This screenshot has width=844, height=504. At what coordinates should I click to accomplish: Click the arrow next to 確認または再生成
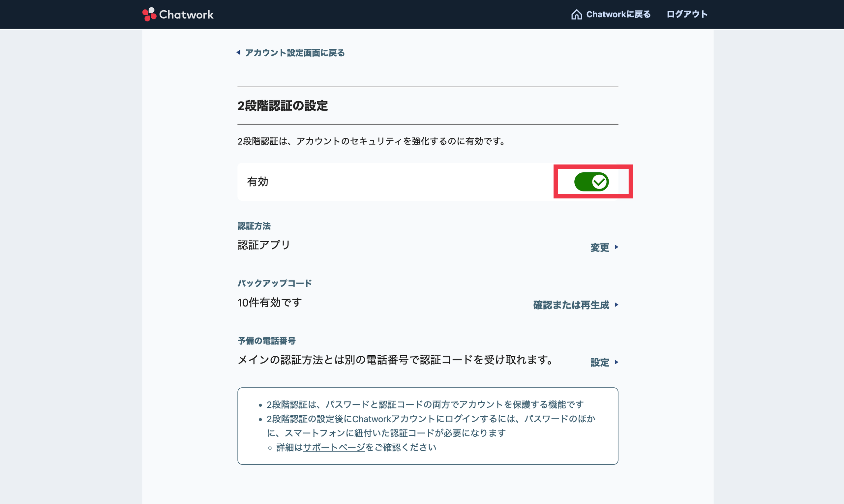tap(617, 305)
